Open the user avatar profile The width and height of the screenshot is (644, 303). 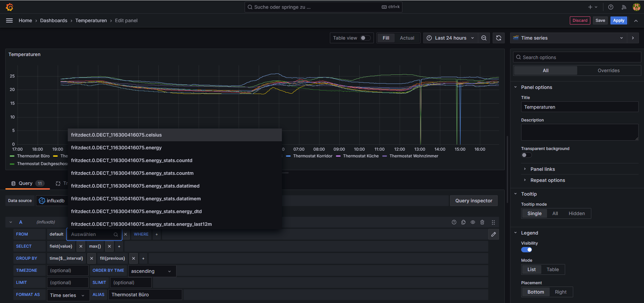(x=637, y=7)
